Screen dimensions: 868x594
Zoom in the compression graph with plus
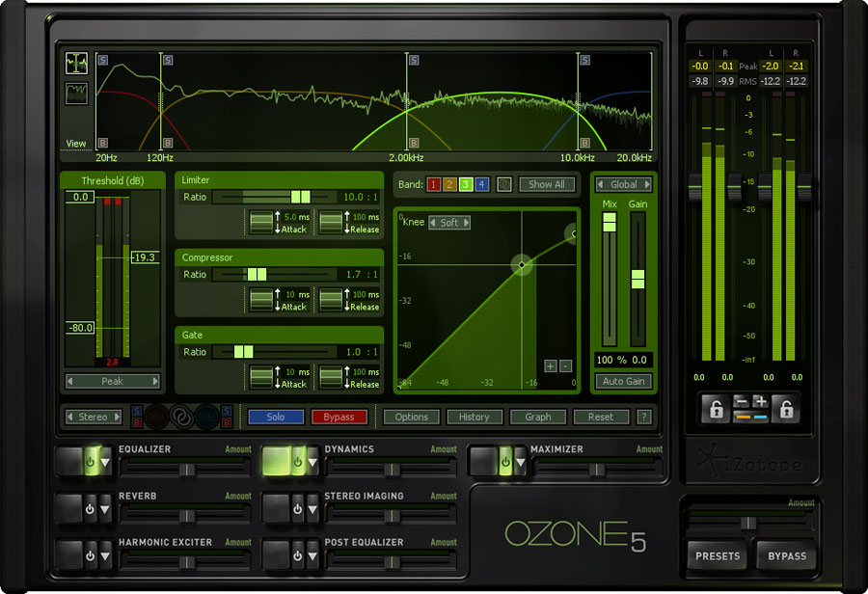pos(551,365)
